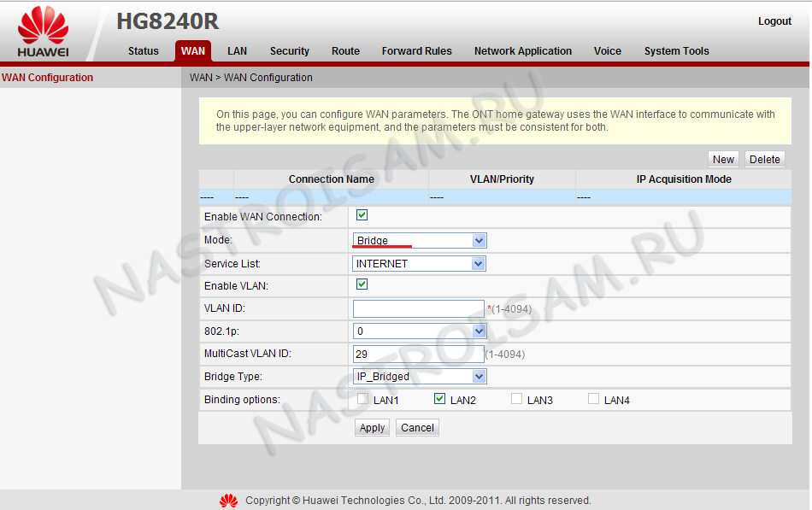Go to the Forward Rules tab
The image size is (812, 510).
click(x=416, y=51)
